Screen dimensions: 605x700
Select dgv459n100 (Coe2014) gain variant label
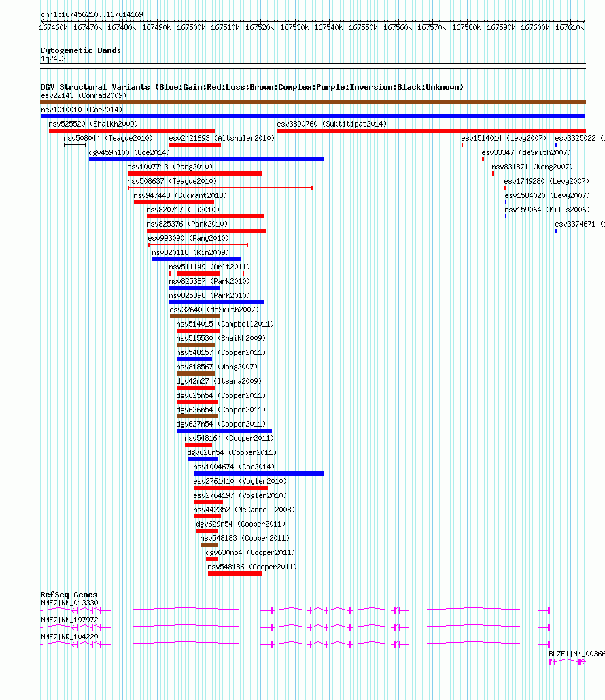coord(129,152)
